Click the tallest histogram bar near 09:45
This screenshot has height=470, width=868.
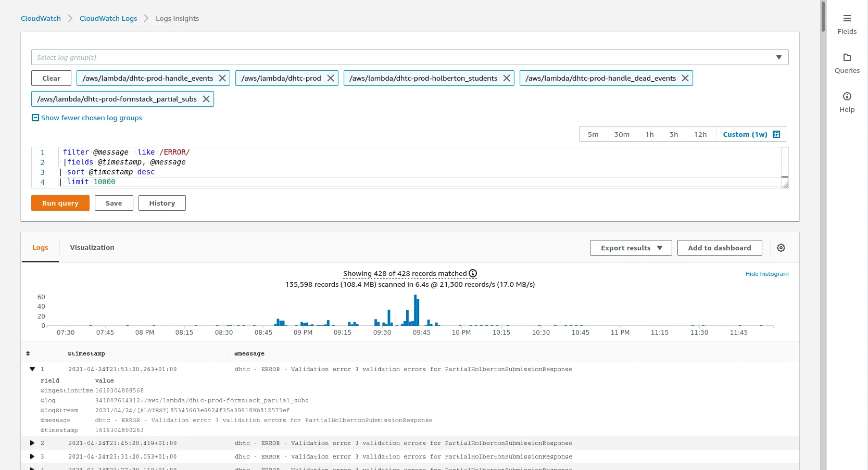[x=415, y=310]
